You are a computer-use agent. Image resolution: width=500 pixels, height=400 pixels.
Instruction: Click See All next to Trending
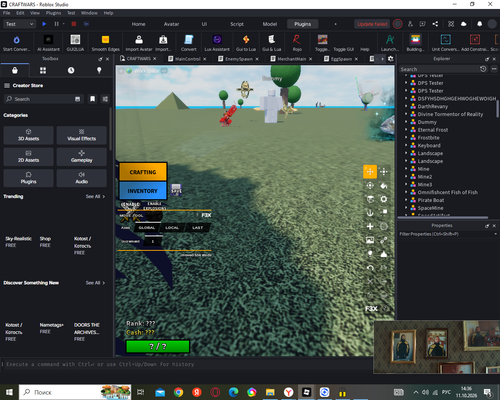(95, 196)
